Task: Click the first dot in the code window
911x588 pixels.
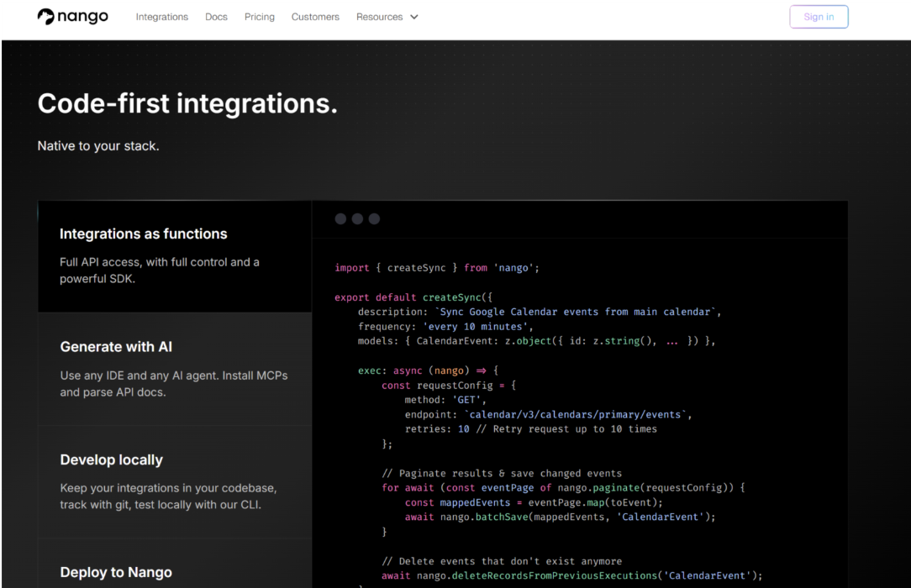Action: tap(340, 219)
